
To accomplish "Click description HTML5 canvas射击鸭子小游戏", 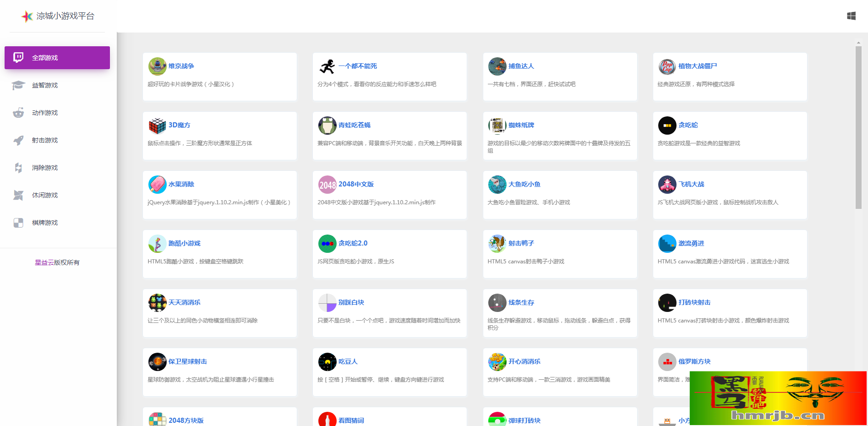I will [526, 262].
